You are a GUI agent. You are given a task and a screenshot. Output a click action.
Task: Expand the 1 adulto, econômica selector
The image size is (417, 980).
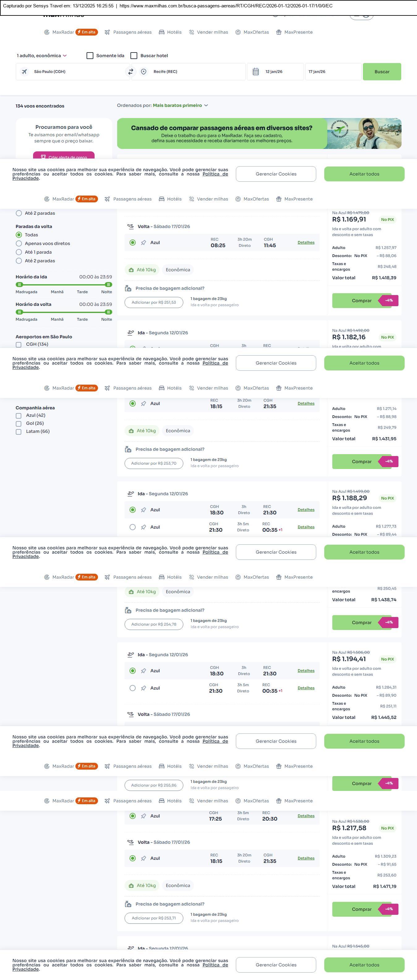(41, 56)
